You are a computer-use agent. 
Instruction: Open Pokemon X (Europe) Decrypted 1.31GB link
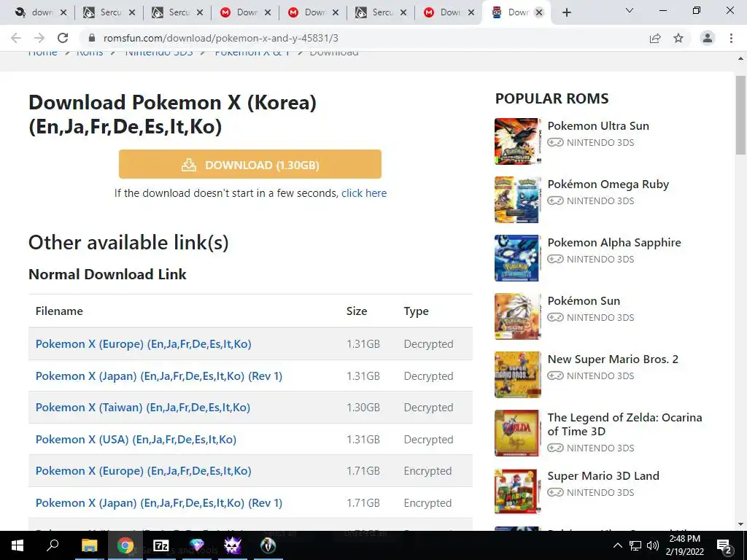click(144, 344)
